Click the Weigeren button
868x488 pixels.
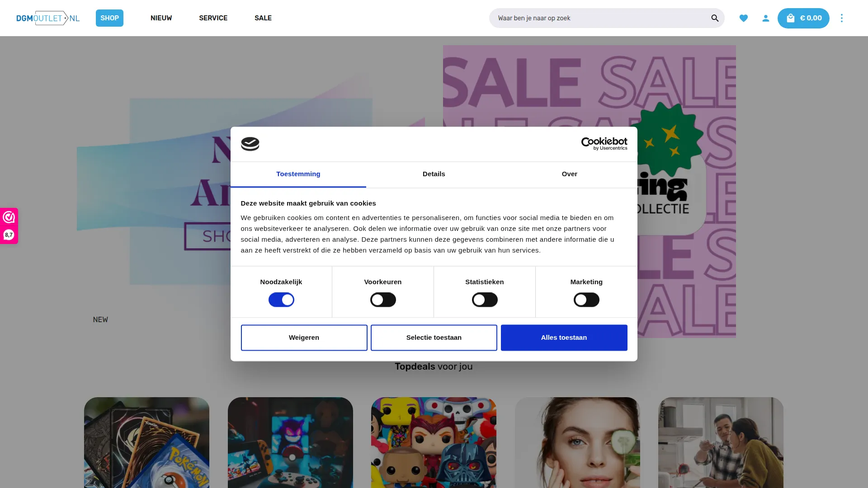point(304,338)
